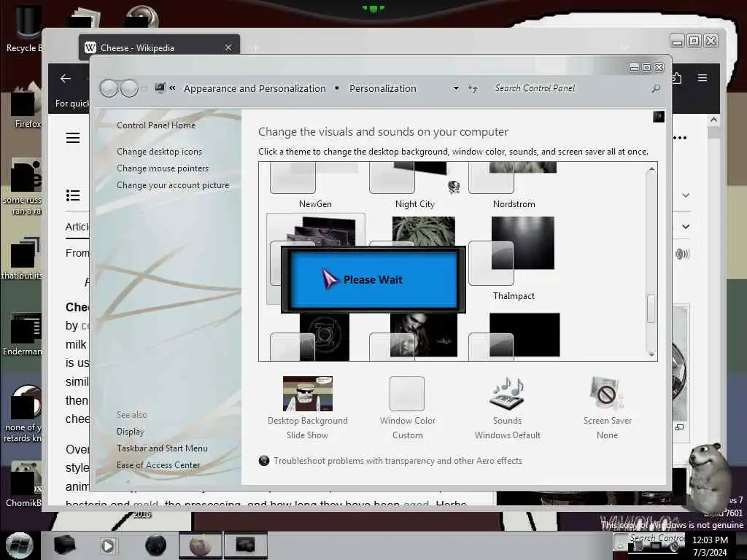The height and width of the screenshot is (560, 747).
Task: Click the theme list scroll down arrow
Action: point(651,354)
